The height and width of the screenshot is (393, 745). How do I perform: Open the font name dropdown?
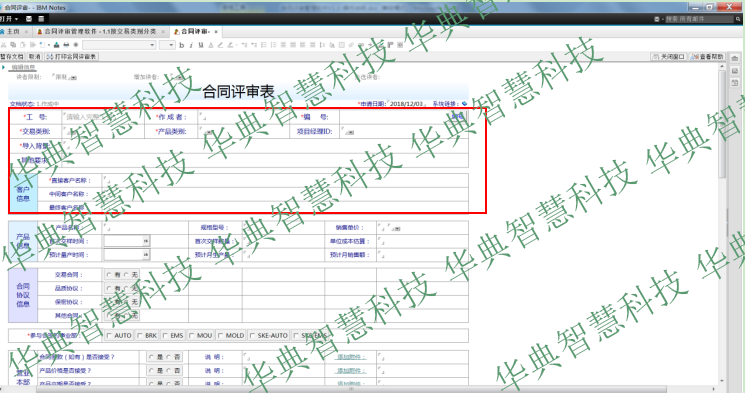coord(119,45)
